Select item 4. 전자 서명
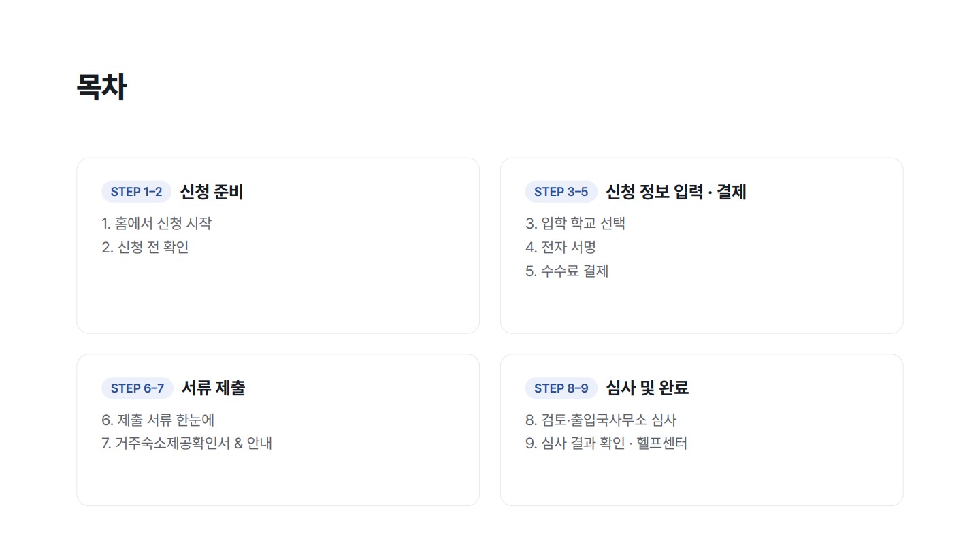Screen dimensions: 980x551 click(x=561, y=247)
